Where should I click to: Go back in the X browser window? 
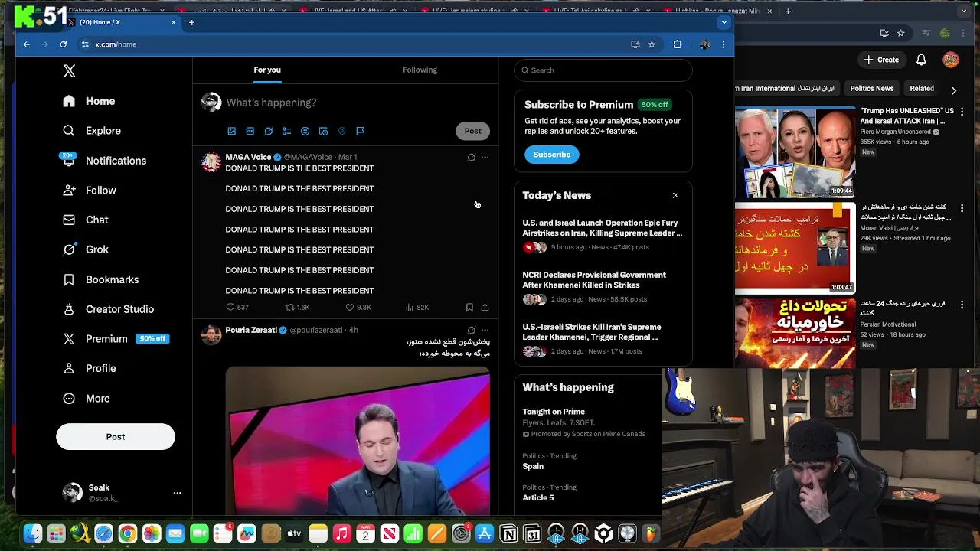pyautogui.click(x=27, y=44)
